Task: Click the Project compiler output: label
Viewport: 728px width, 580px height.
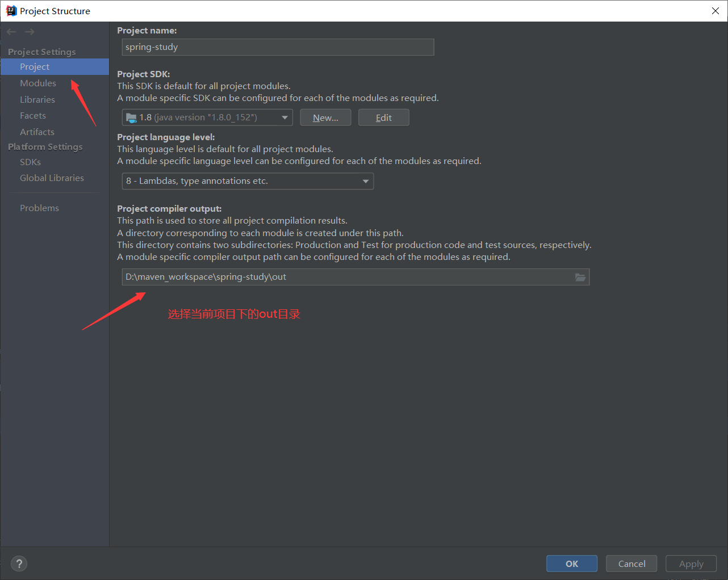Action: pyautogui.click(x=169, y=208)
